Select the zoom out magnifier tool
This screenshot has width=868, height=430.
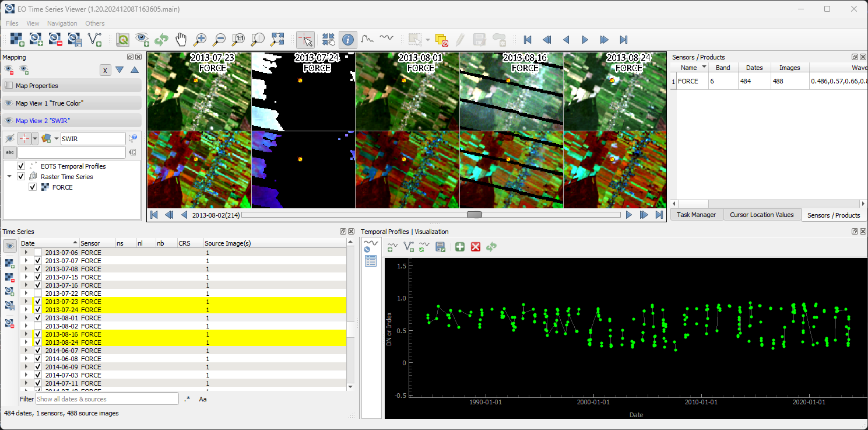[219, 40]
